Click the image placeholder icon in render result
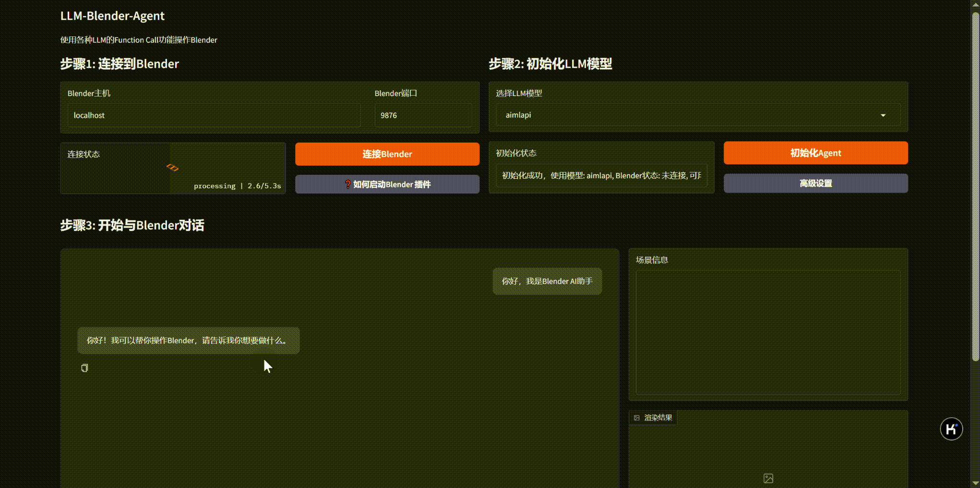The width and height of the screenshot is (980, 488). tap(768, 478)
